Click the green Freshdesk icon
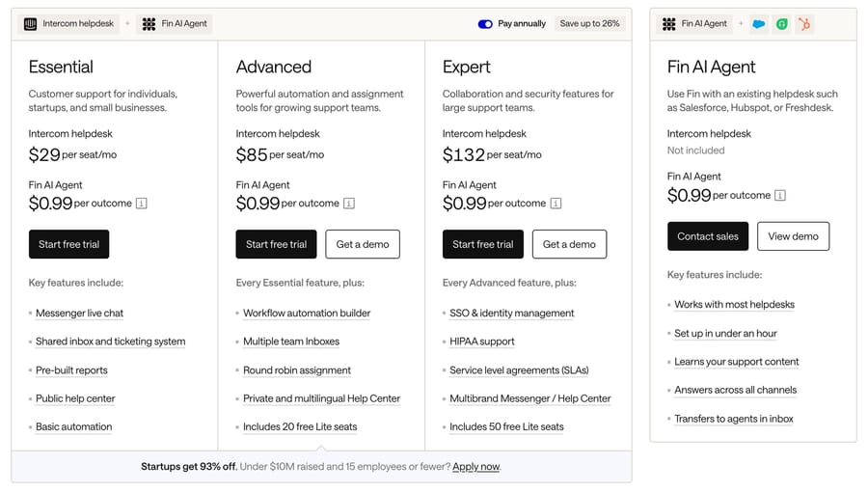 click(x=781, y=24)
